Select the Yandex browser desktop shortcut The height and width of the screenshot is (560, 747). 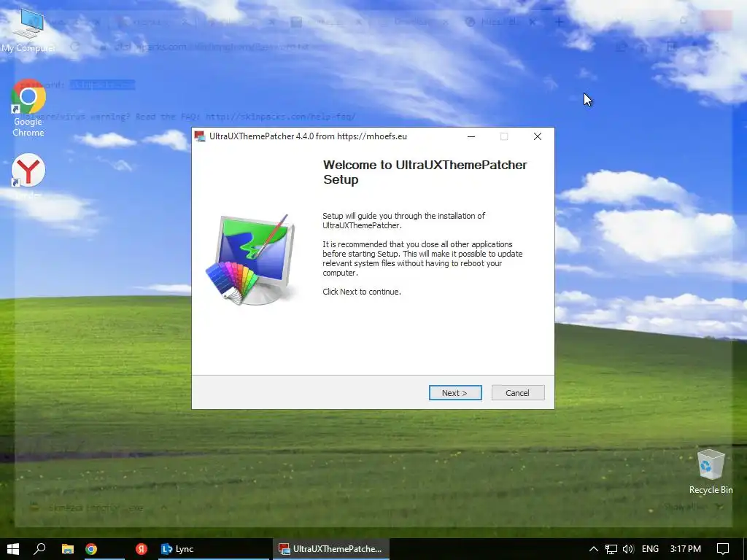pyautogui.click(x=28, y=176)
